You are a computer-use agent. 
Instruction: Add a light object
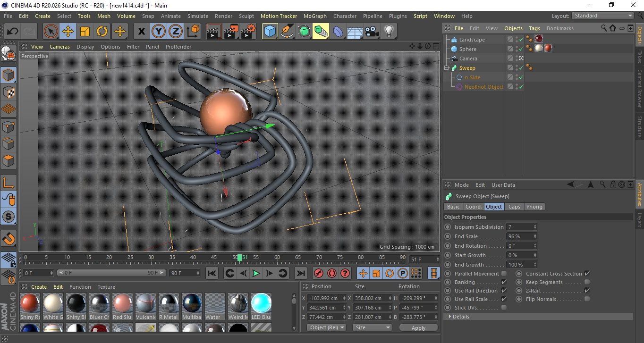click(389, 32)
